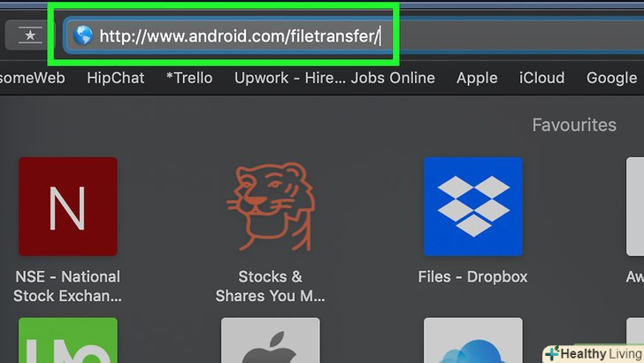
Task: Open the Google bookmark in favourites bar
Action: click(x=611, y=78)
